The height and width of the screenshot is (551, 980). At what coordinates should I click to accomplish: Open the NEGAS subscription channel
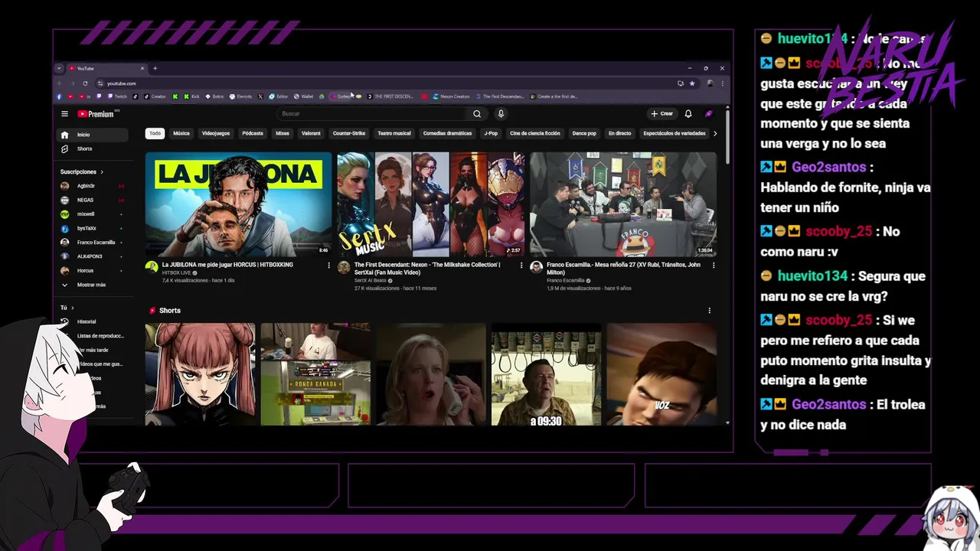(x=93, y=200)
